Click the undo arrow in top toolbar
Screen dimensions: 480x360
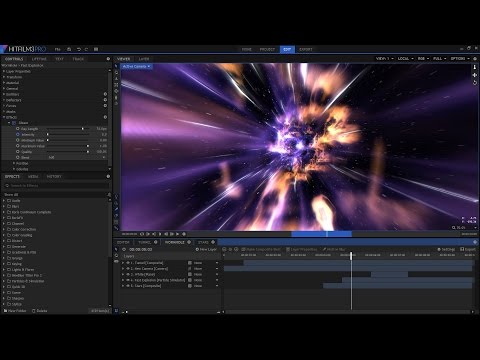pyautogui.click(x=79, y=49)
